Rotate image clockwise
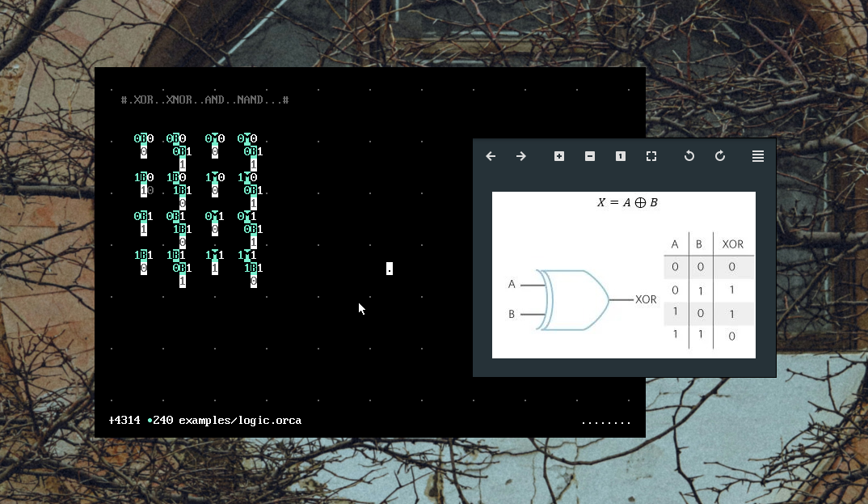 pos(720,156)
